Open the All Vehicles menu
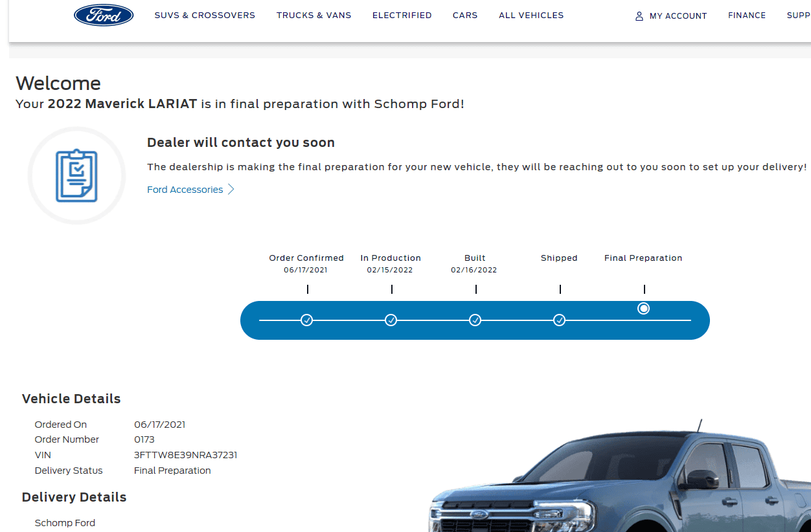811x532 pixels. click(x=531, y=15)
